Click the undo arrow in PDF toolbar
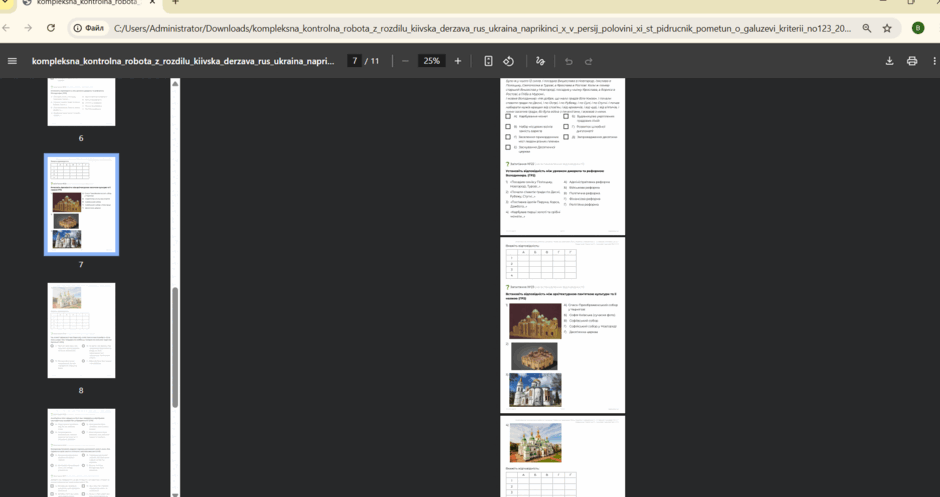The width and height of the screenshot is (940, 497). pyautogui.click(x=568, y=61)
